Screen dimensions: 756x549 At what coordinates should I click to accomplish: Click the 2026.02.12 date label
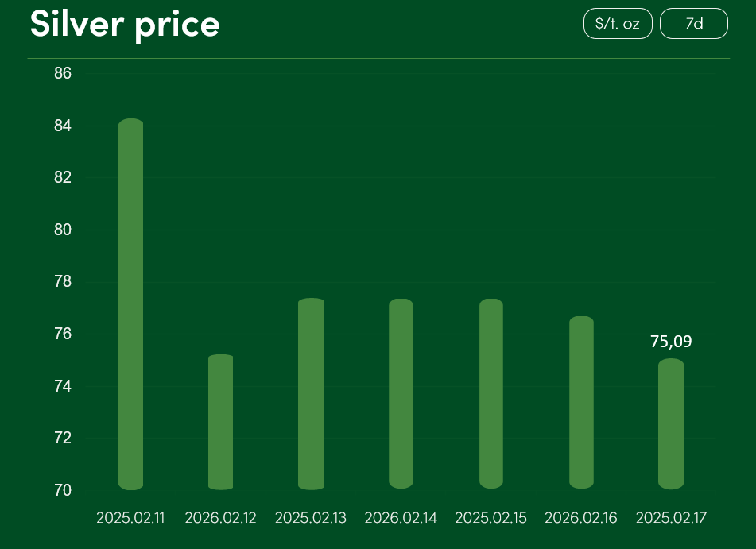(220, 518)
